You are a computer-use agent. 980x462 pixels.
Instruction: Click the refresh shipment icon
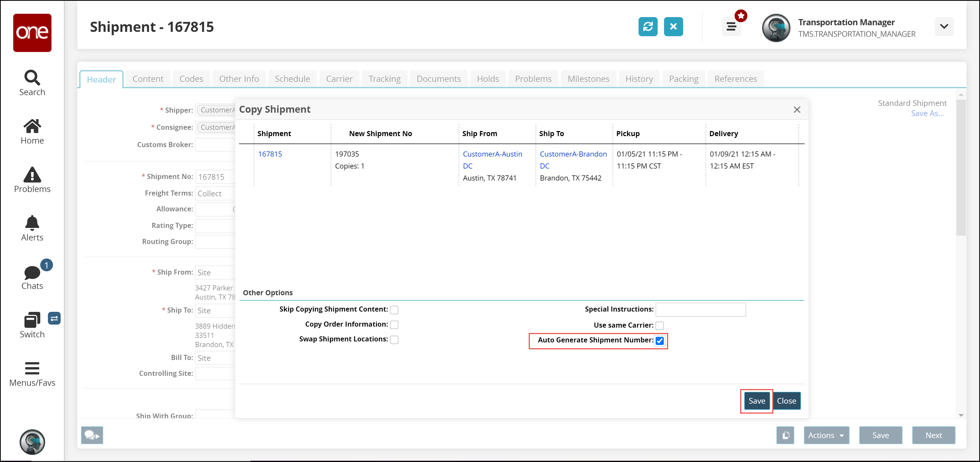pos(647,27)
